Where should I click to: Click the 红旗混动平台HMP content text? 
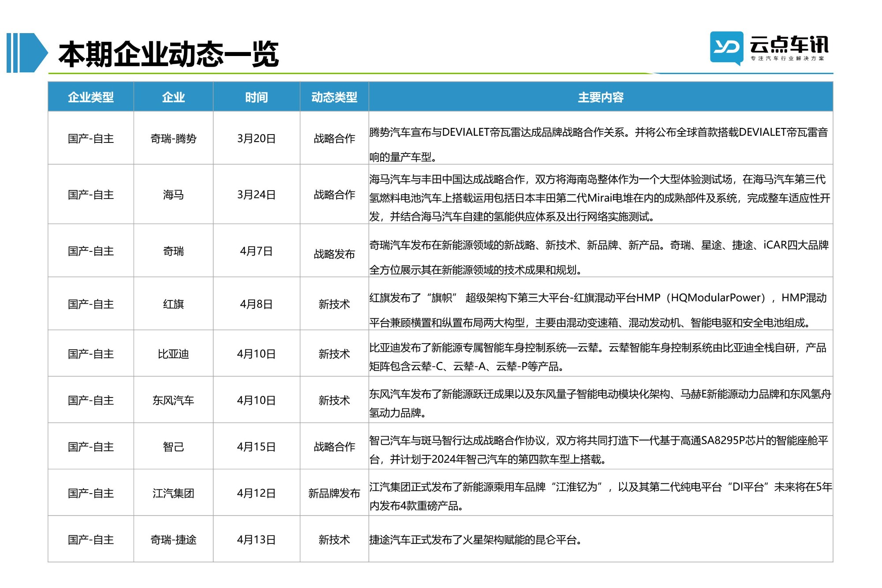pyautogui.click(x=598, y=310)
